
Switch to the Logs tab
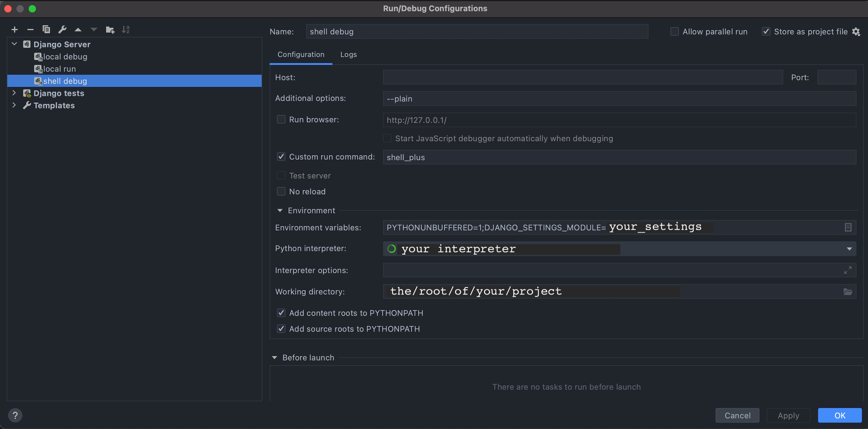click(349, 54)
